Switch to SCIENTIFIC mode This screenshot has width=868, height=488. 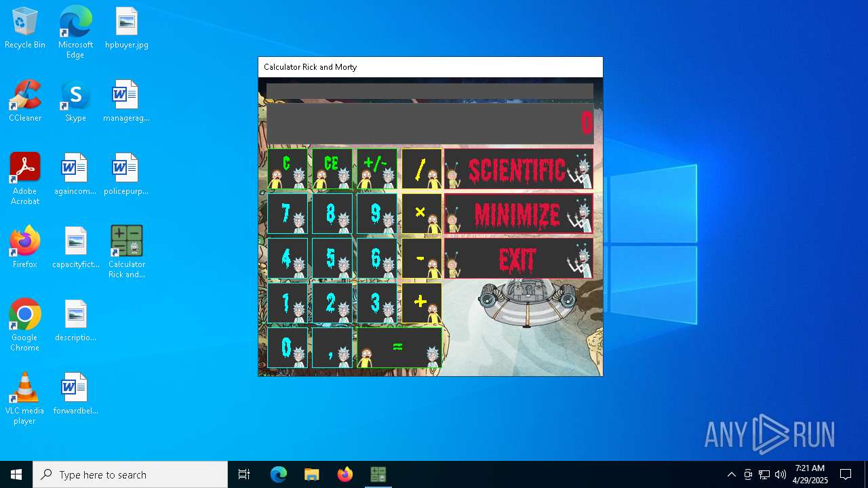[x=519, y=169]
